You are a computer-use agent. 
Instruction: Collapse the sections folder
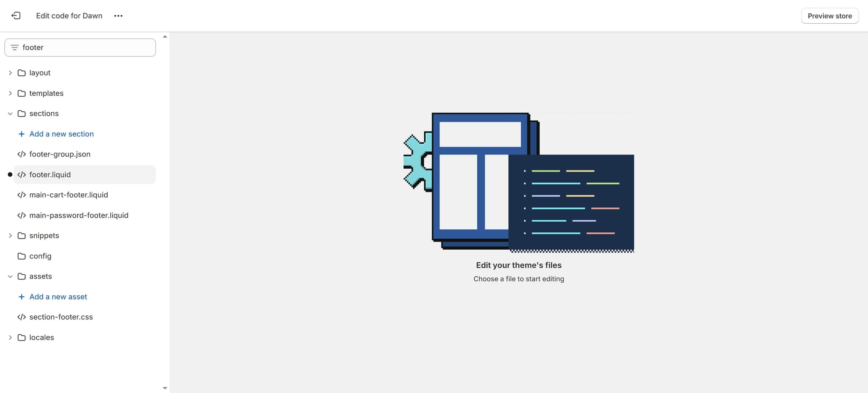tap(10, 113)
